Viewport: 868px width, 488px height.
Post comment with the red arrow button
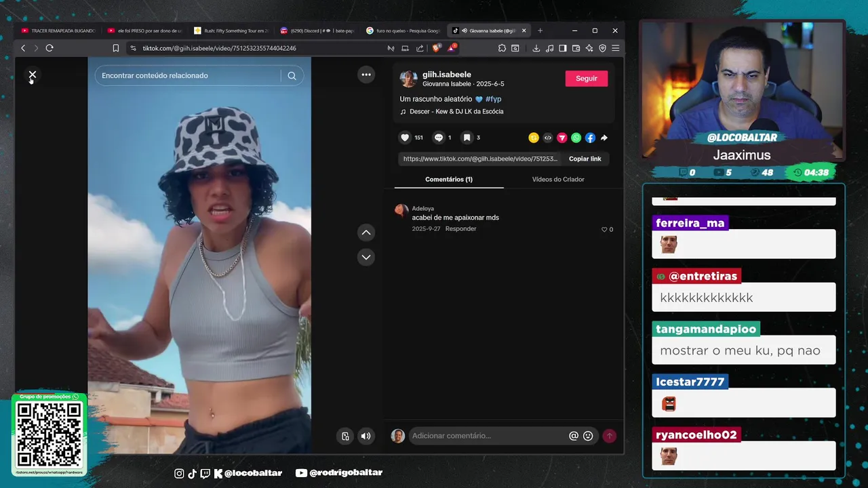(610, 436)
